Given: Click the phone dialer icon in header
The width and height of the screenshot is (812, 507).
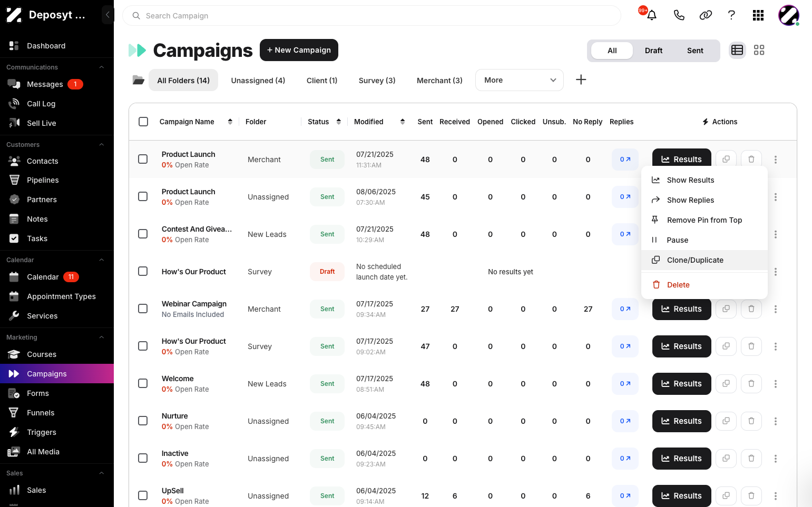Looking at the screenshot, I should coord(679,15).
